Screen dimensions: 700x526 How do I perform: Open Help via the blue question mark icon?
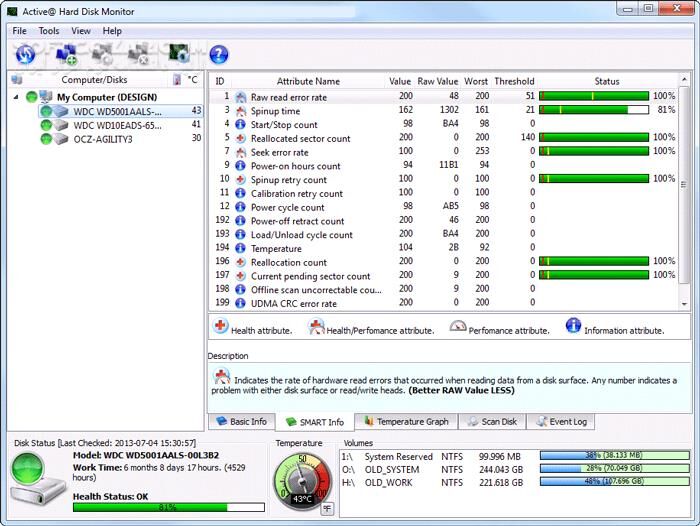click(219, 54)
